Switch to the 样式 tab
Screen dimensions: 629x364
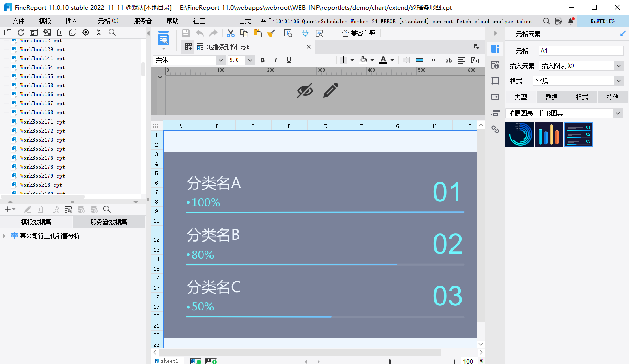tap(582, 97)
